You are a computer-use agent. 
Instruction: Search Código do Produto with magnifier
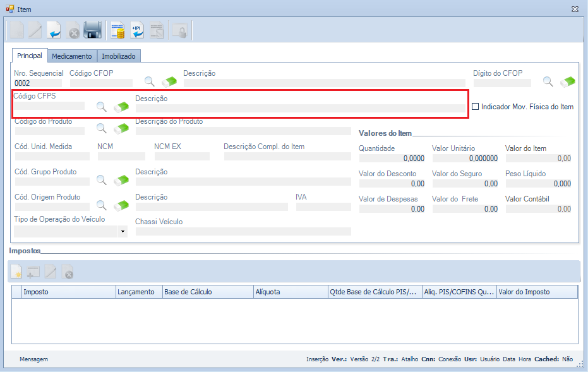point(101,129)
